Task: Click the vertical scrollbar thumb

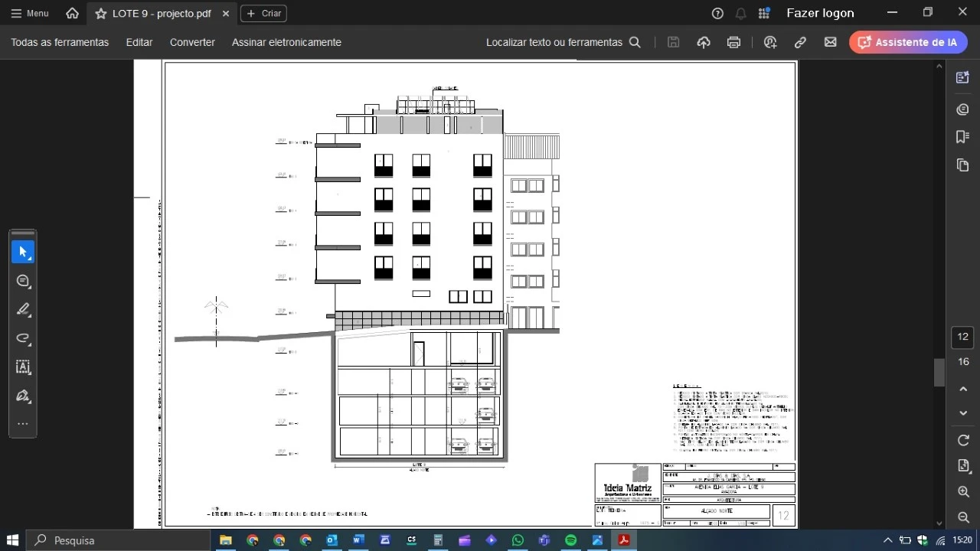Action: tap(939, 373)
